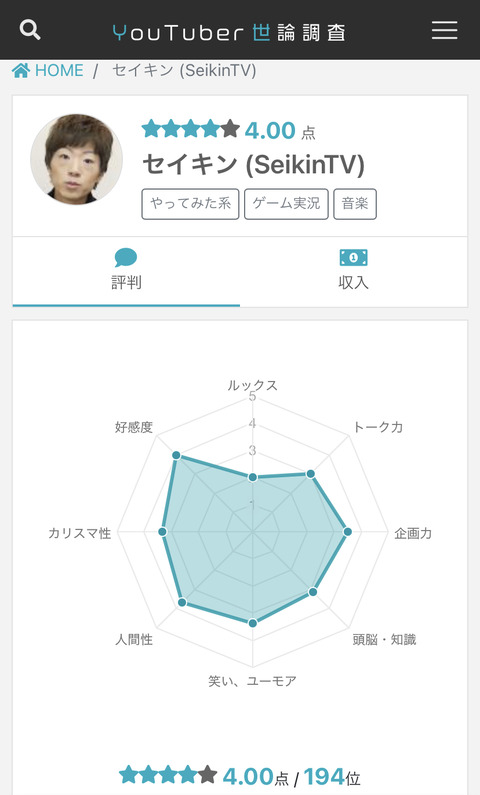480x795 pixels.
Task: Switch to the 評判 tab
Action: coord(126,271)
